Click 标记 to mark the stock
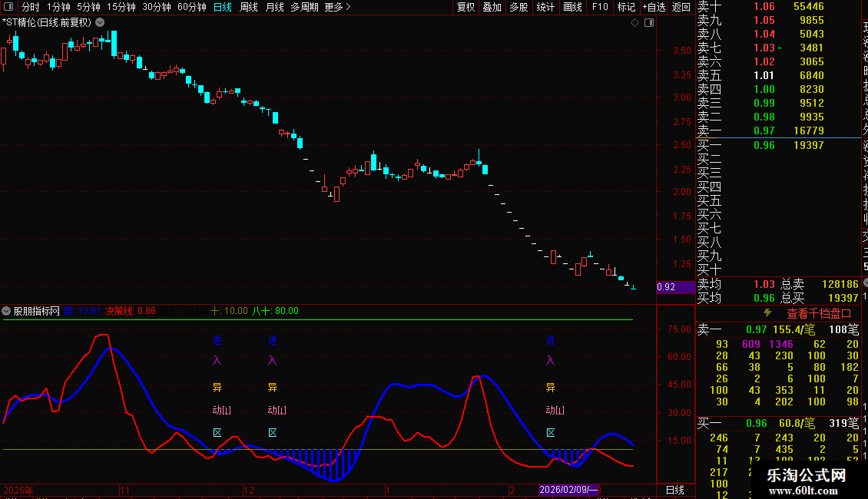This screenshot has width=868, height=499. click(x=626, y=7)
